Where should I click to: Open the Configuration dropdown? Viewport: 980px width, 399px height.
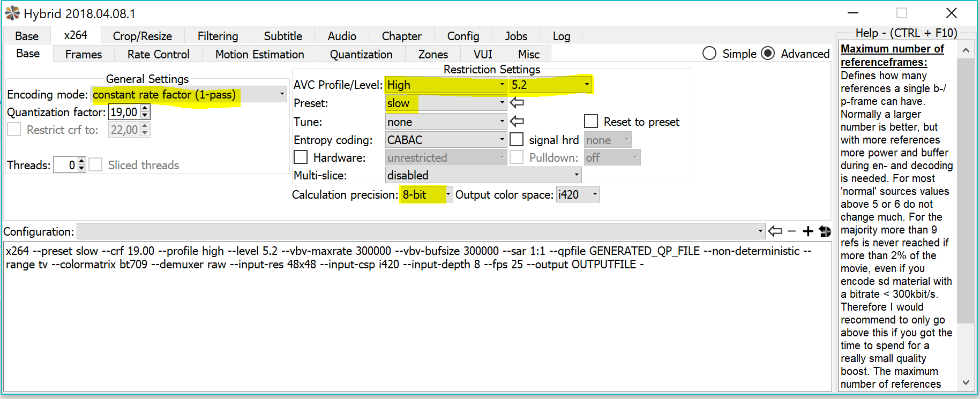(421, 231)
